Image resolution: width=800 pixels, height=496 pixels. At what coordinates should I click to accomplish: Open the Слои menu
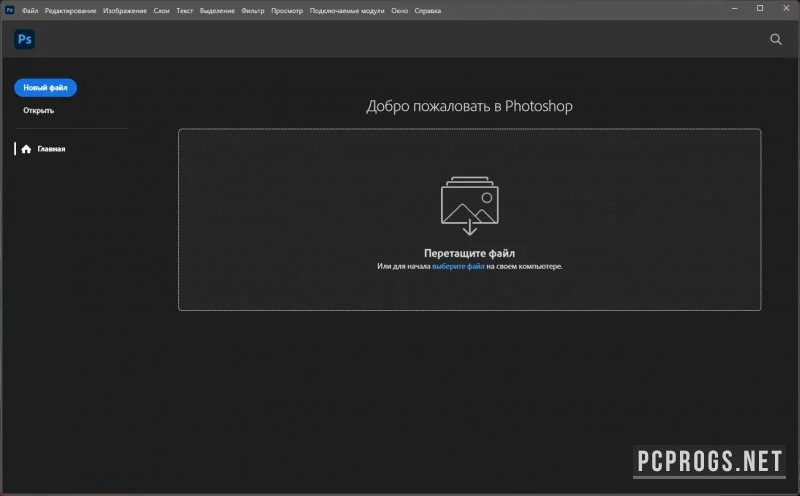(x=161, y=10)
